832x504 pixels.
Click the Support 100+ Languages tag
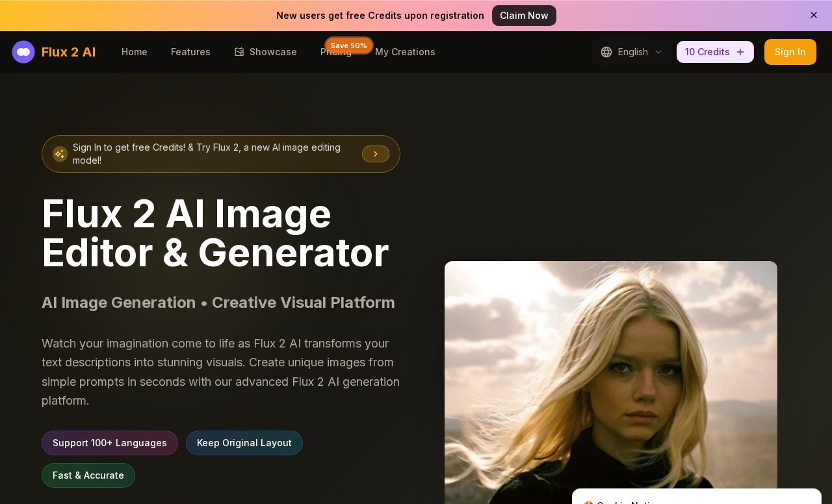110,443
